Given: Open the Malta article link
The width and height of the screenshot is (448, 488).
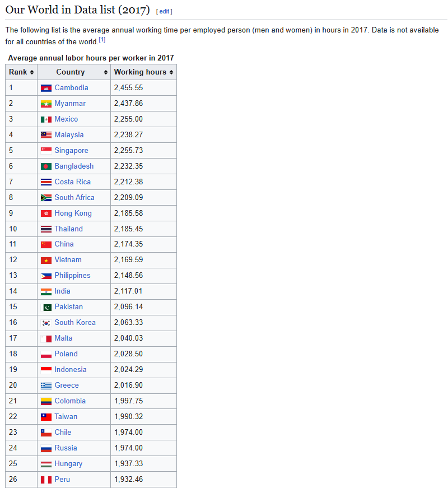Looking at the screenshot, I should [63, 338].
